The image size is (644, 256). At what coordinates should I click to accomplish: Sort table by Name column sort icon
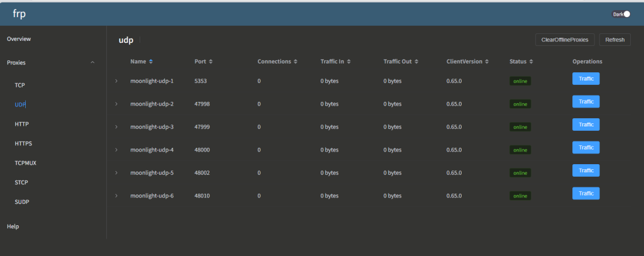click(151, 62)
